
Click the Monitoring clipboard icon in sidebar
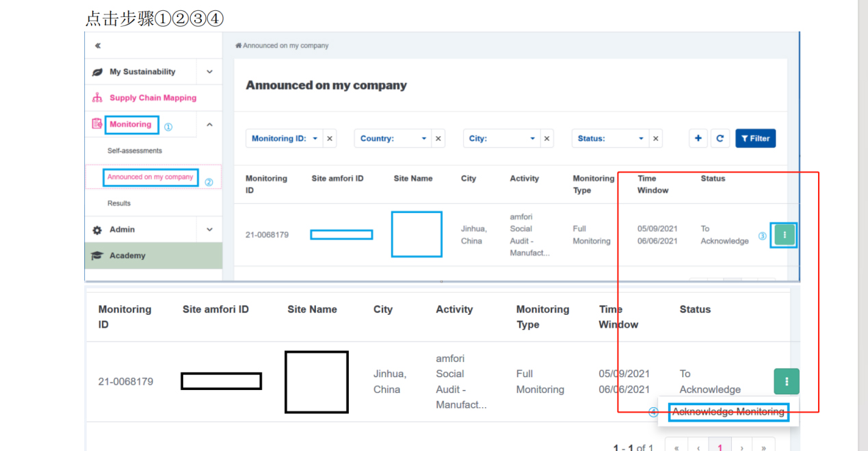pos(97,125)
